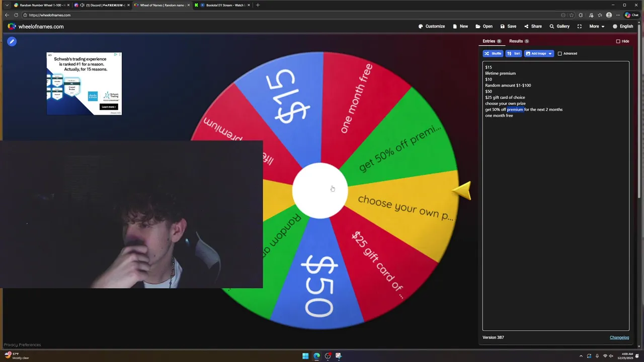Click the white center of the wheel to spin
The image size is (644, 362).
click(319, 191)
